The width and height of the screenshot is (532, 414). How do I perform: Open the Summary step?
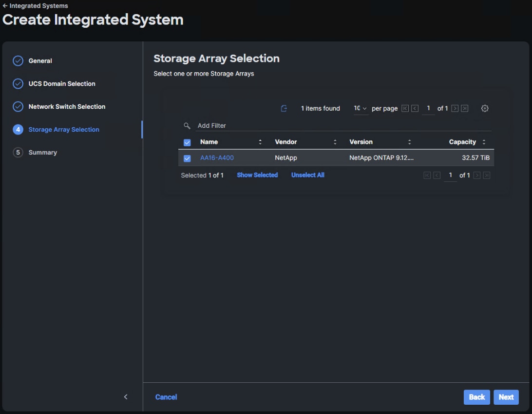coord(43,153)
